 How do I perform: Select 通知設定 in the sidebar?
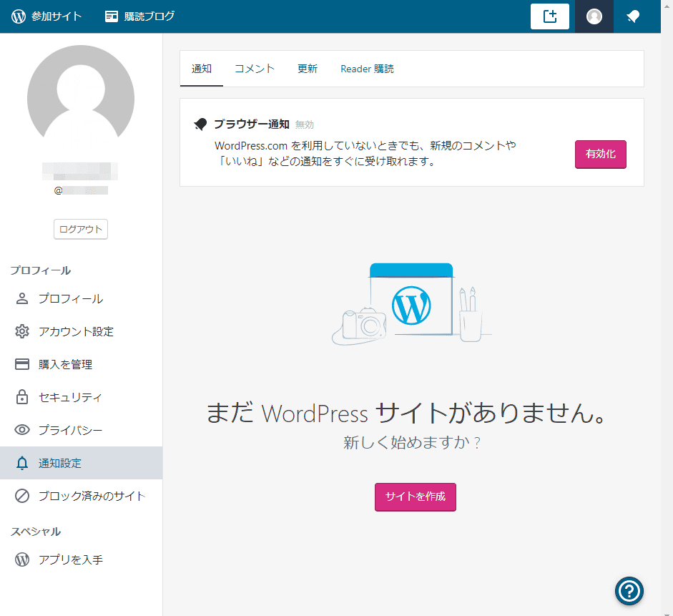coord(81,463)
